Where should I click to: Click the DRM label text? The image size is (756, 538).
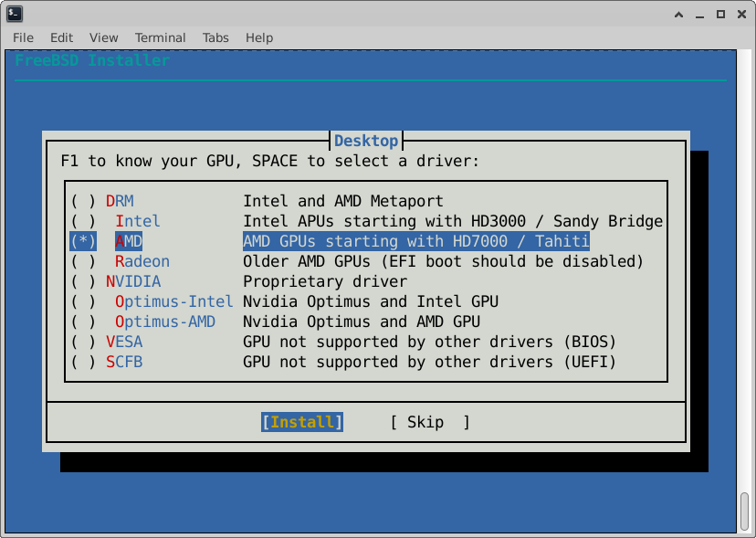(120, 201)
